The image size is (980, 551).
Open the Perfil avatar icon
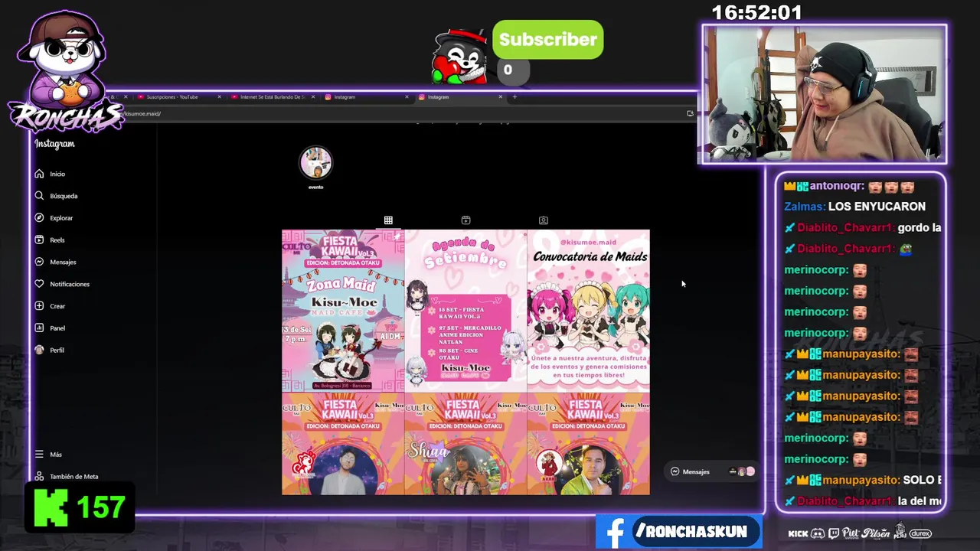[39, 350]
